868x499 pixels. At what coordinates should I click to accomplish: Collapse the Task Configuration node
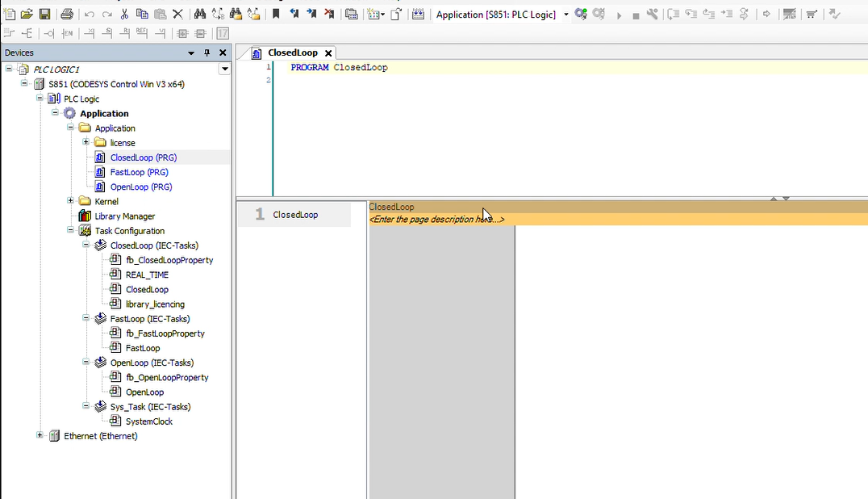click(70, 230)
